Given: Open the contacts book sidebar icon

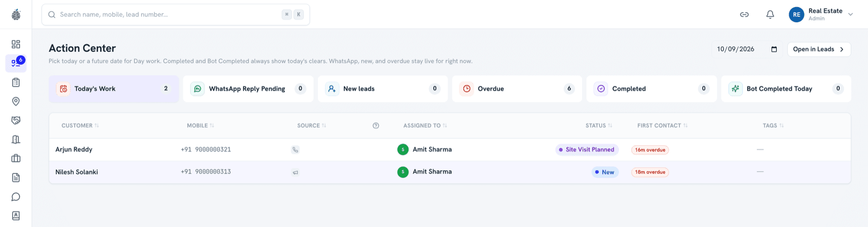Looking at the screenshot, I should click(16, 216).
